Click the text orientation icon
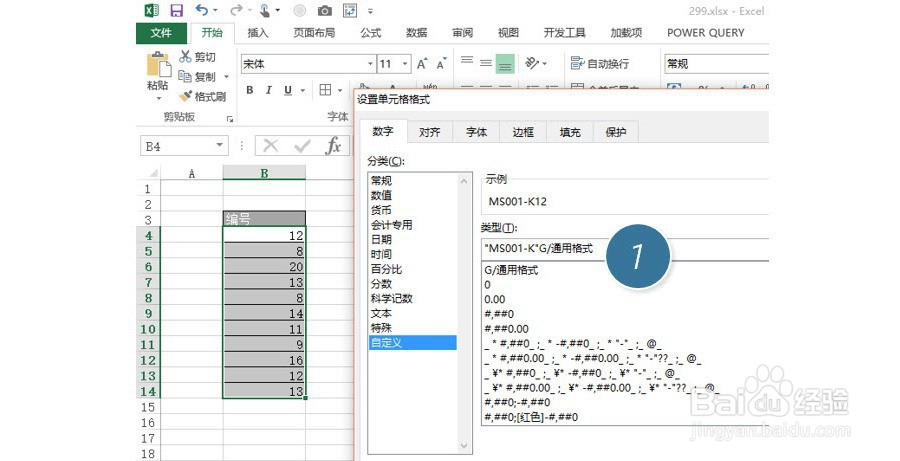The height and width of the screenshot is (461, 900). 532,63
